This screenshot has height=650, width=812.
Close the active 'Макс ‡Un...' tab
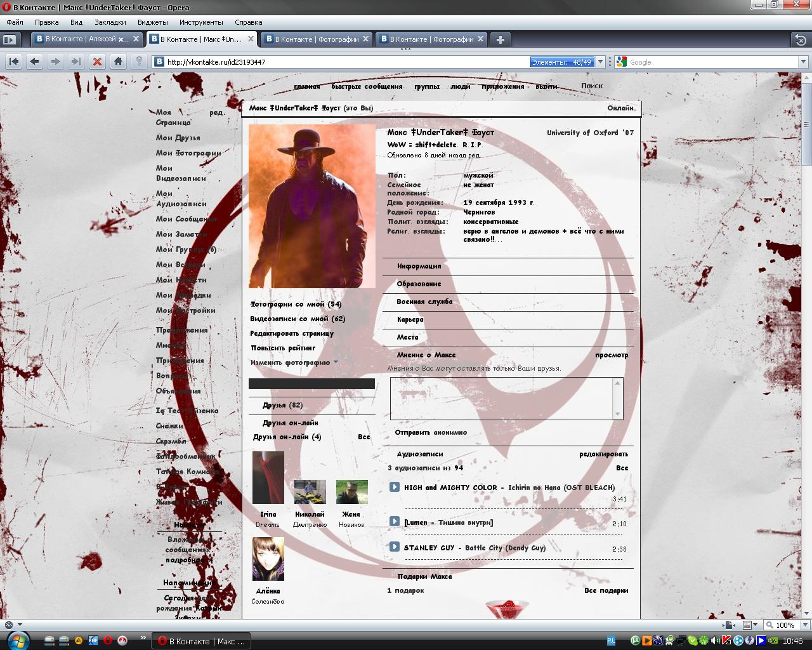(251, 39)
